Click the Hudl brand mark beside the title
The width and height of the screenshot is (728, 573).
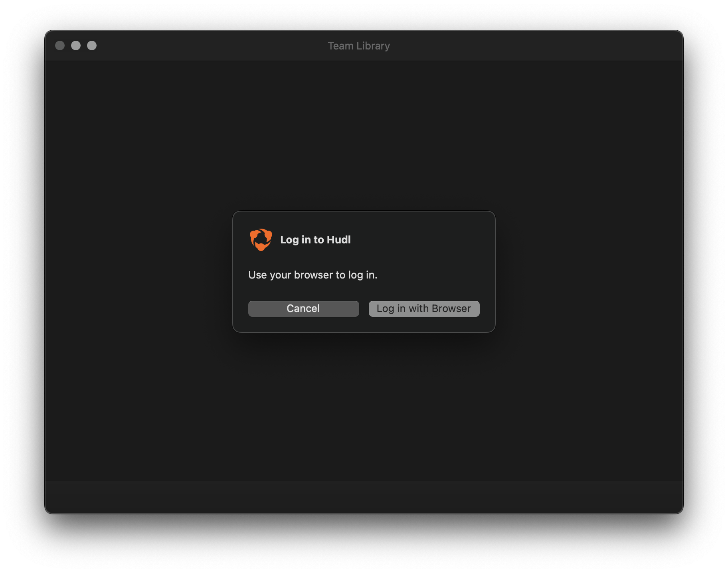(260, 240)
